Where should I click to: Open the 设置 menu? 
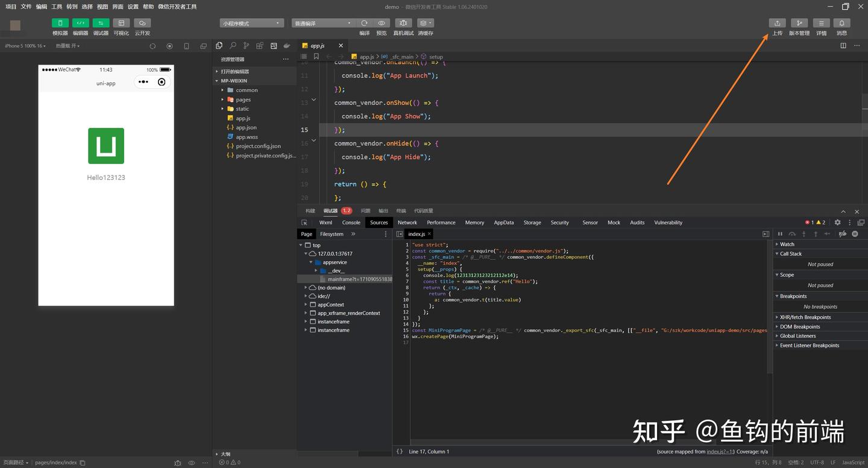[x=133, y=7]
